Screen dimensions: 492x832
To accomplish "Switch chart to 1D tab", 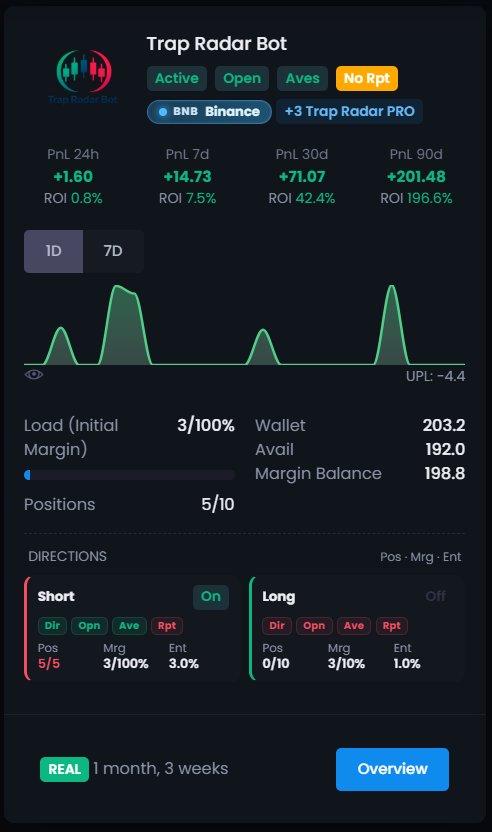I will 54,251.
